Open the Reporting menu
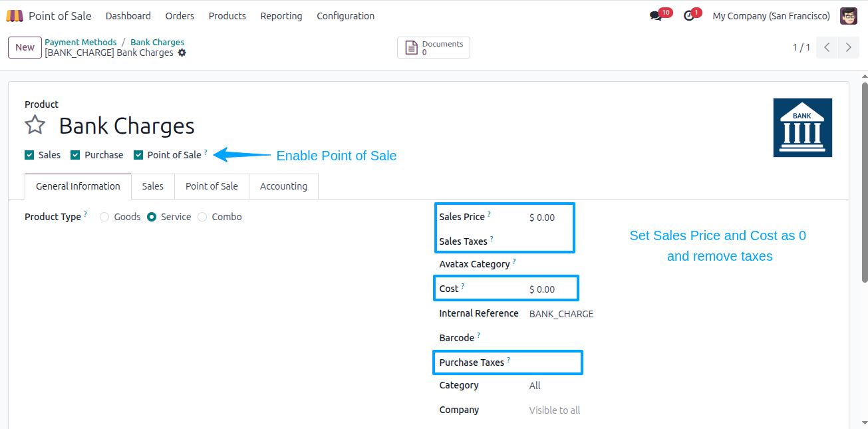 coord(281,16)
